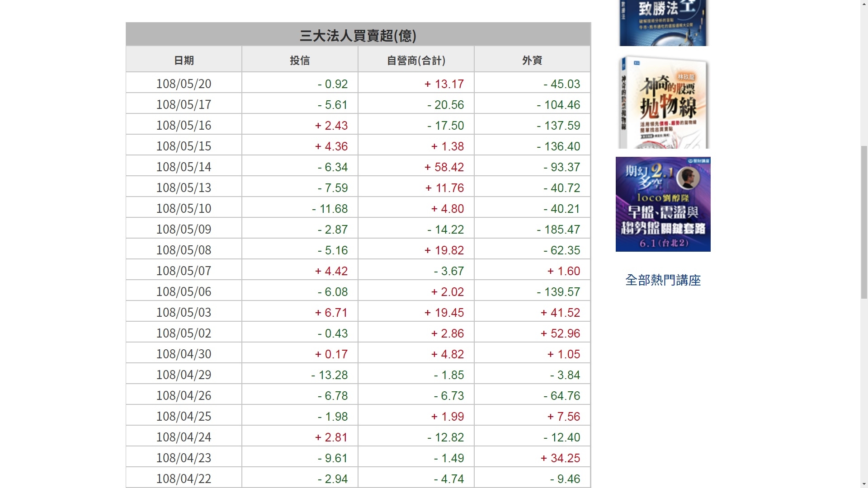
Task: Click date cell 108/05/14
Action: [184, 167]
